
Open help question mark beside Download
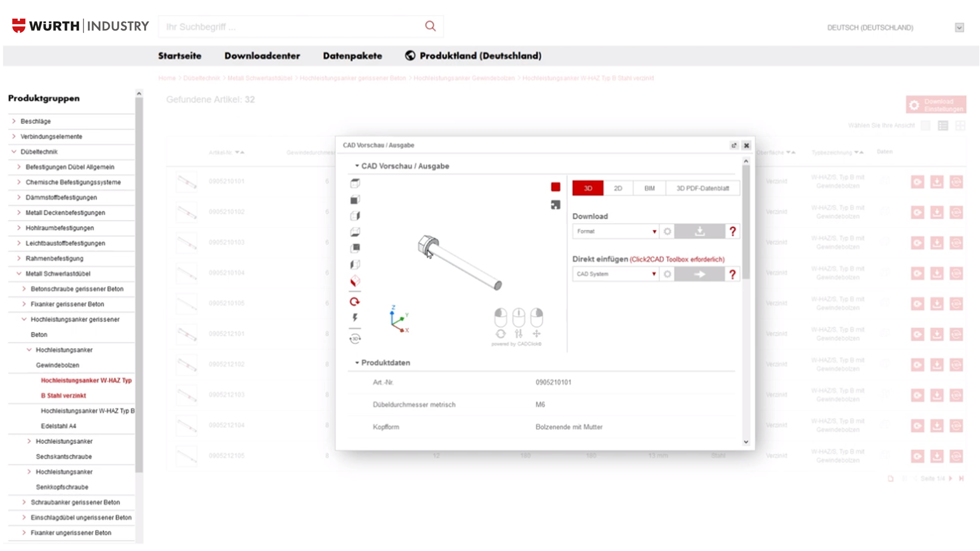[x=732, y=232]
